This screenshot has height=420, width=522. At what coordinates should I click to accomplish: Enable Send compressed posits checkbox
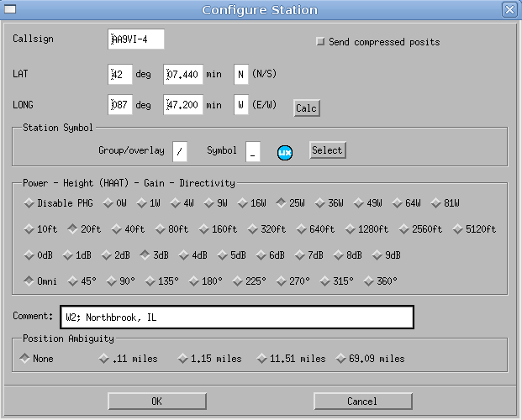319,42
